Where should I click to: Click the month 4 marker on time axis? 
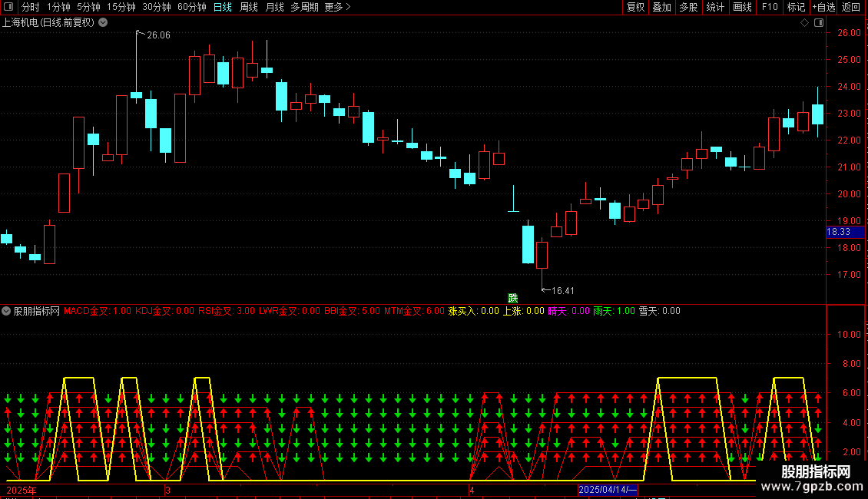coord(472,490)
